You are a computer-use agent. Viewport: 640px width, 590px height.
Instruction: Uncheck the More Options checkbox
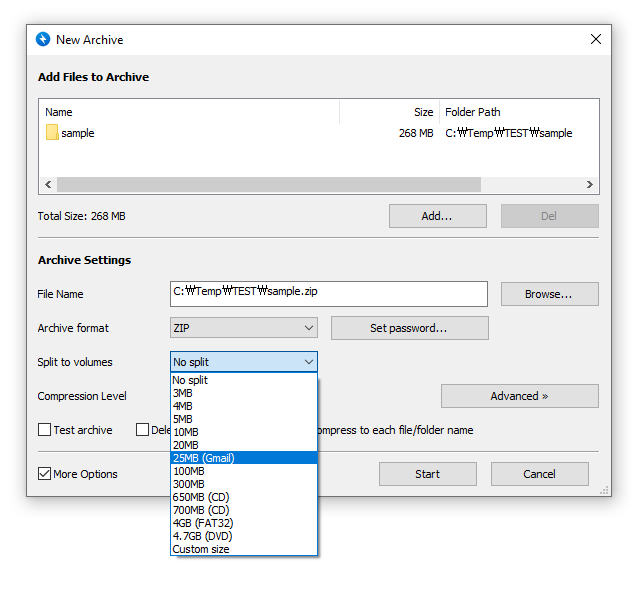[45, 474]
